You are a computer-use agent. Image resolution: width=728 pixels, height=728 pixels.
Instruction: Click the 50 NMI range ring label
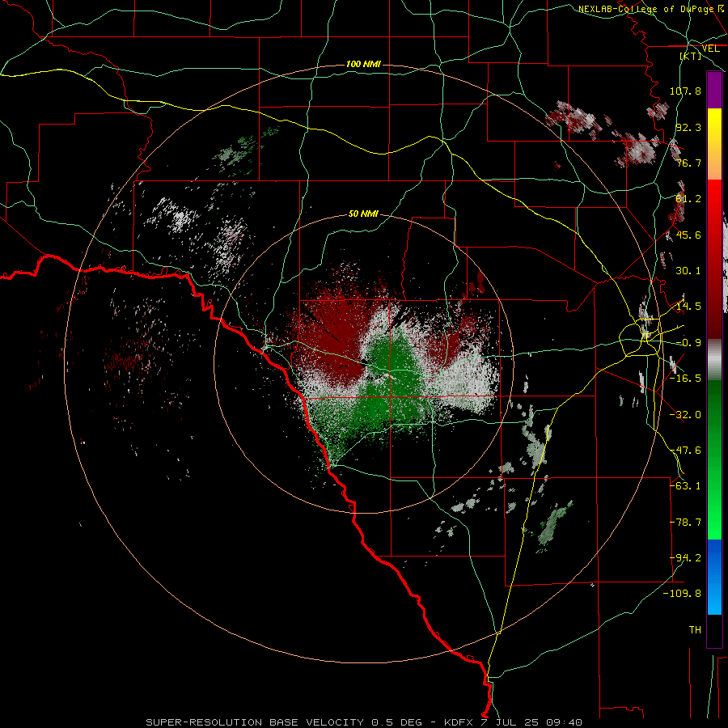[x=363, y=214]
